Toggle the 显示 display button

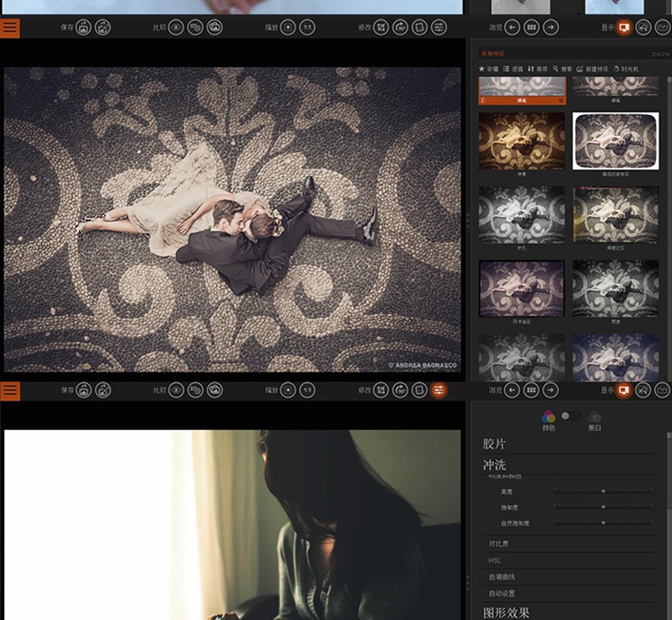pyautogui.click(x=623, y=391)
